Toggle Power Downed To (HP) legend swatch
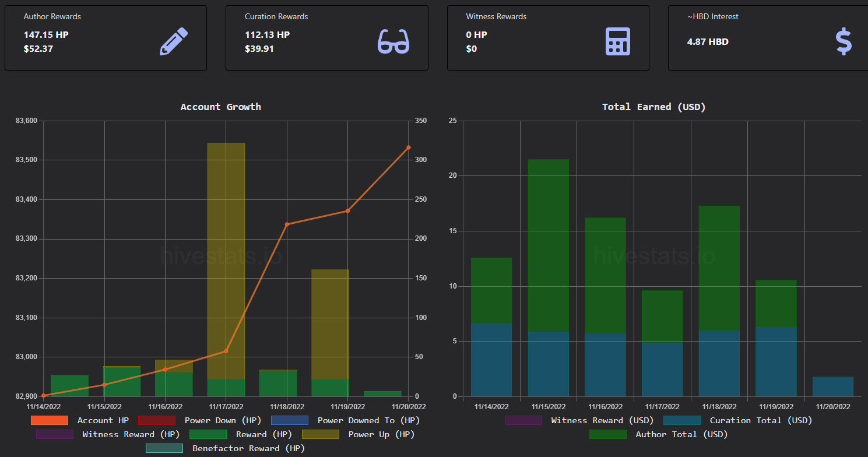Image resolution: width=868 pixels, height=457 pixels. click(290, 420)
